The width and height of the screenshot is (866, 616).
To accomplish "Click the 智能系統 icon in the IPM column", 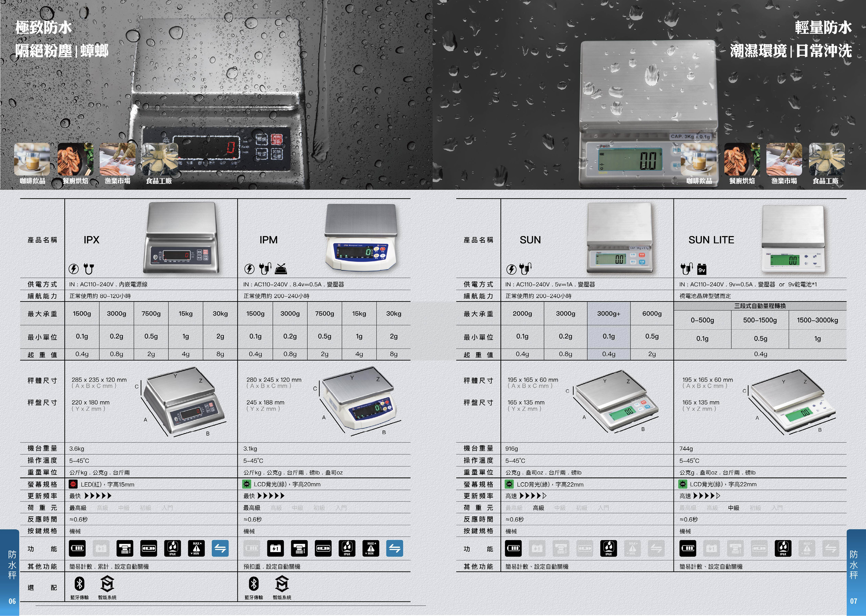I will [x=282, y=584].
